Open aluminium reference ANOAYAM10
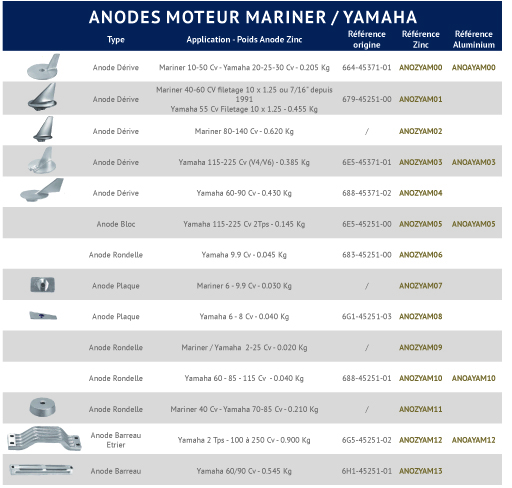The width and height of the screenshot is (512, 488). click(x=474, y=378)
